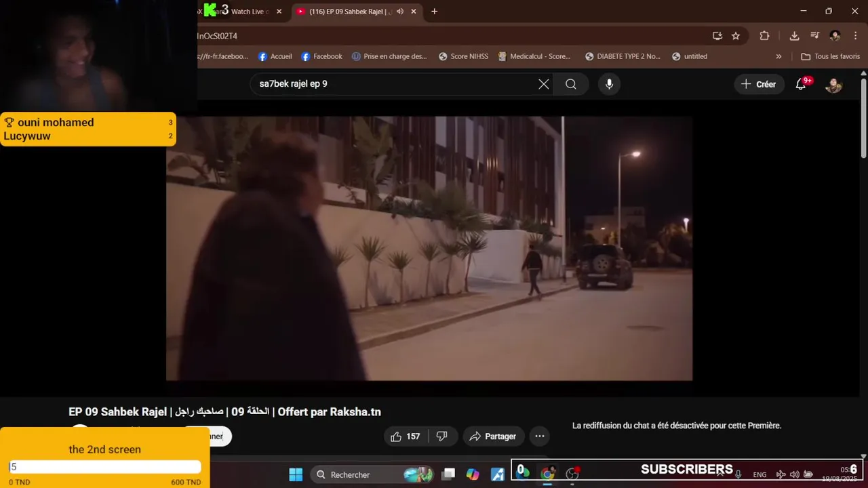Minimize the Chrome window
868x488 pixels.
coord(804,12)
